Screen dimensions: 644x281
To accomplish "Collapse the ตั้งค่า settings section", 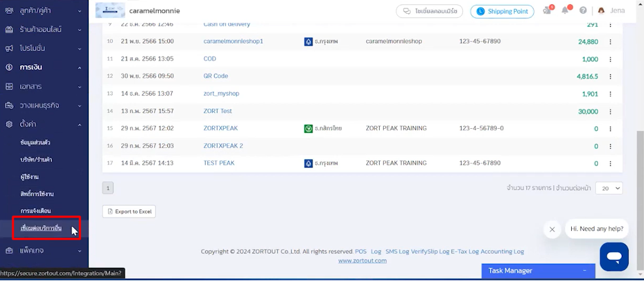I will pos(43,124).
